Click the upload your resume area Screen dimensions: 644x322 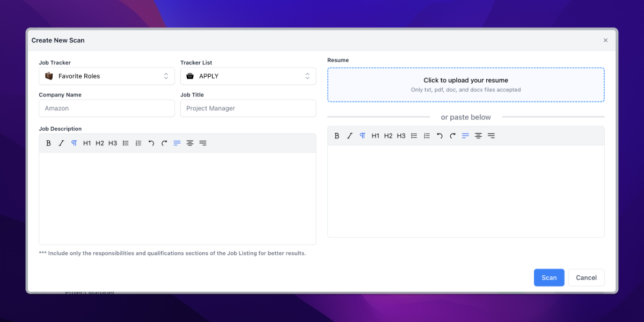[x=466, y=85]
